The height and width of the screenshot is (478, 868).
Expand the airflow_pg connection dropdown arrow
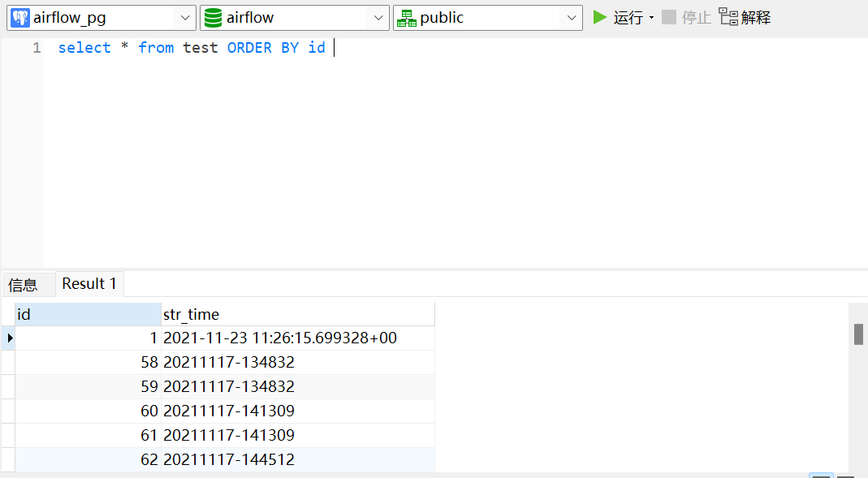point(184,18)
